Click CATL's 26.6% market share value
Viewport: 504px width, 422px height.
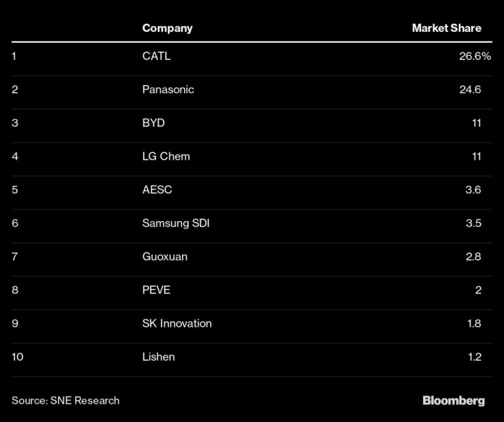coord(475,56)
